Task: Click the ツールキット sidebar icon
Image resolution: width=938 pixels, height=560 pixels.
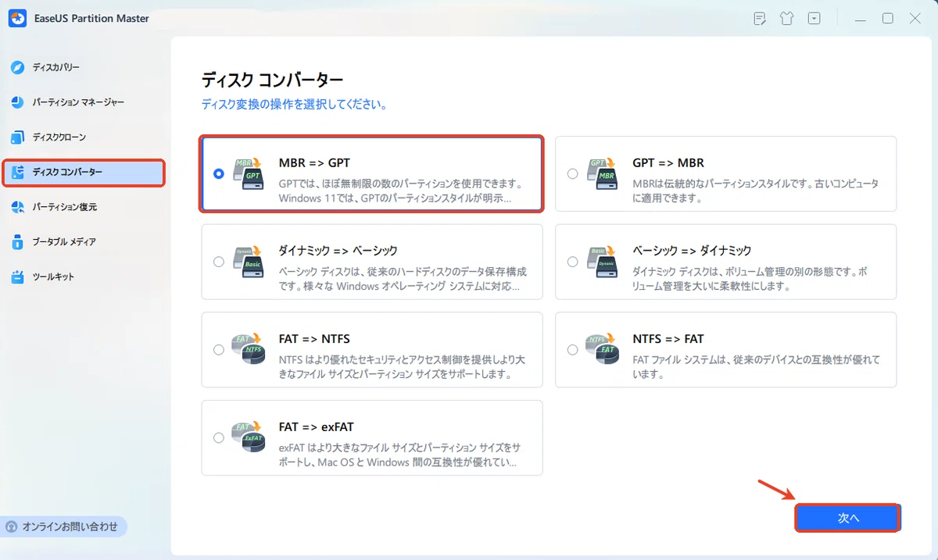Action: 18,276
